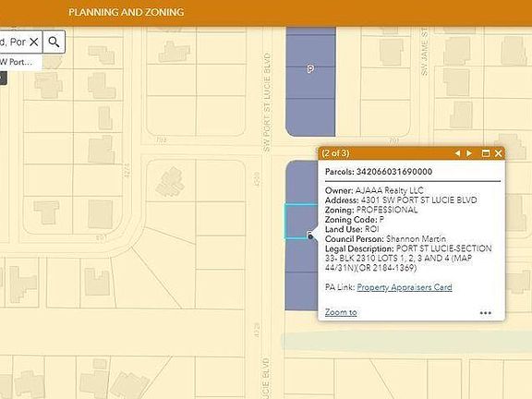Click the 'Zoom to' link
532x399 pixels.
click(x=341, y=312)
